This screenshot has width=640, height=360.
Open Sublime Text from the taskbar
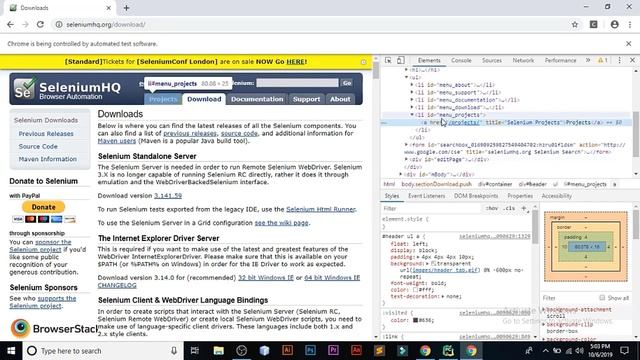click(379, 351)
